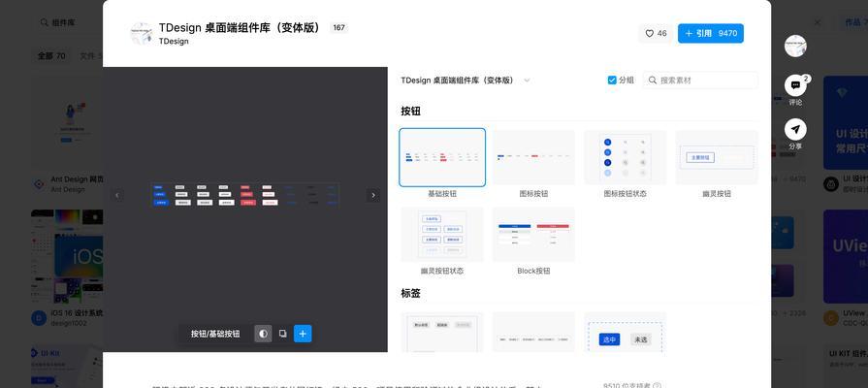
Task: Open the TDesign author name link
Action: (174, 41)
